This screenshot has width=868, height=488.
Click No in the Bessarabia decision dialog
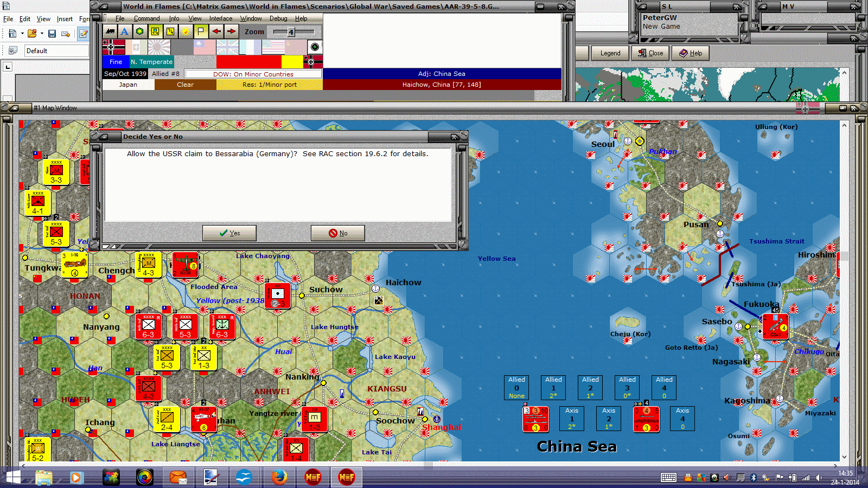[337, 233]
